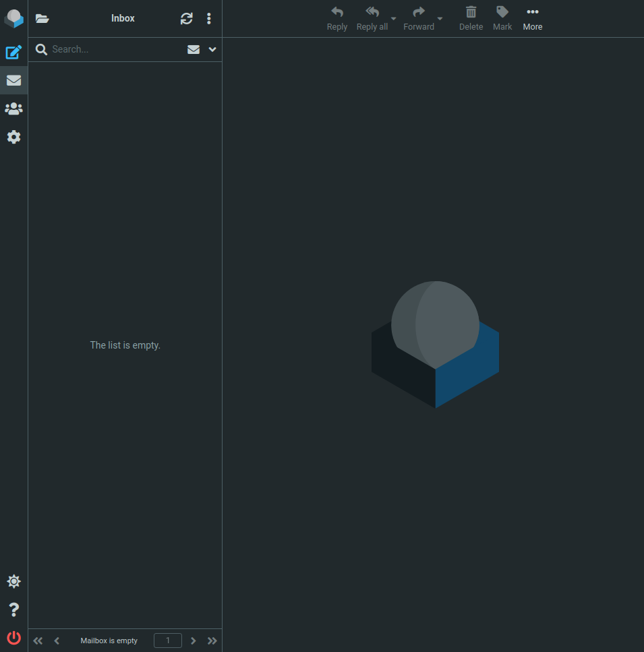Screen dimensions: 644x652
Task: Toggle light mode with sun icon
Action: [x=13, y=581]
